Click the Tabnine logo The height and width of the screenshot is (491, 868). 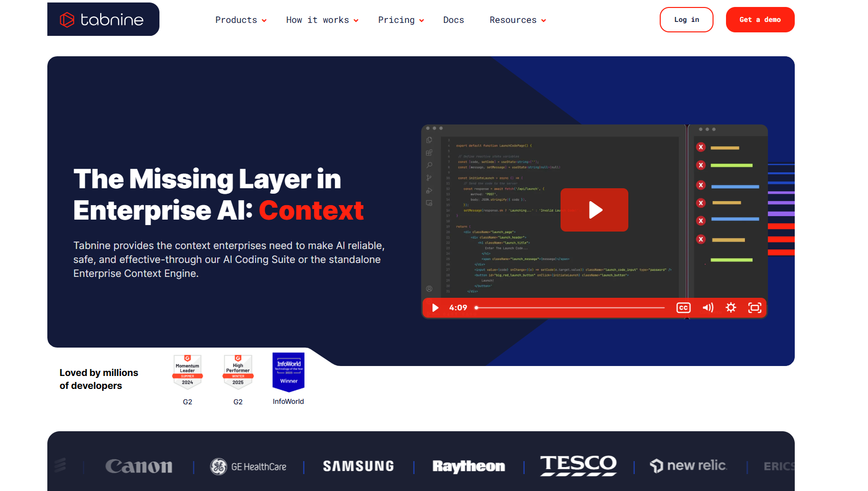click(x=102, y=19)
